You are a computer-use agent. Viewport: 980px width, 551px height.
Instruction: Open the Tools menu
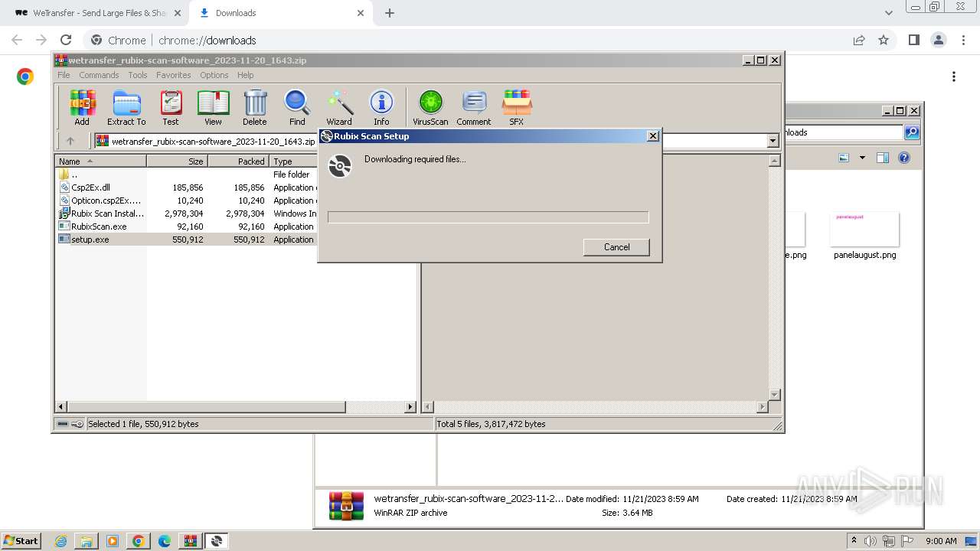(x=138, y=75)
